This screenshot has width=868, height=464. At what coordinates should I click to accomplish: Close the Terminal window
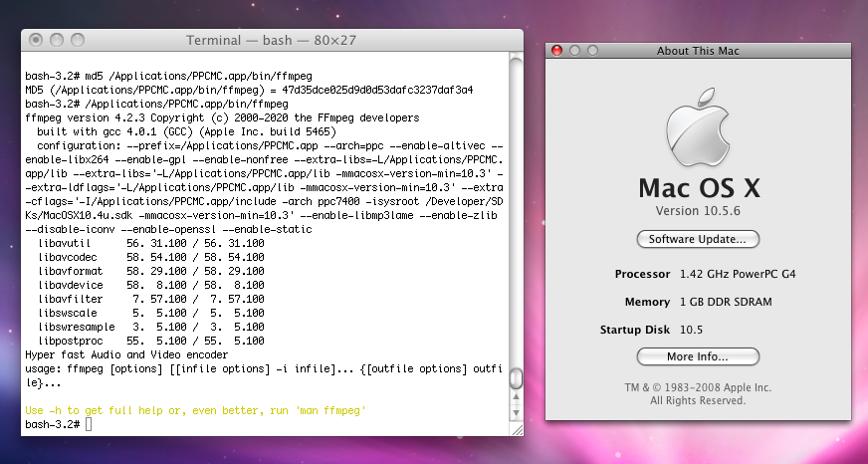point(36,40)
